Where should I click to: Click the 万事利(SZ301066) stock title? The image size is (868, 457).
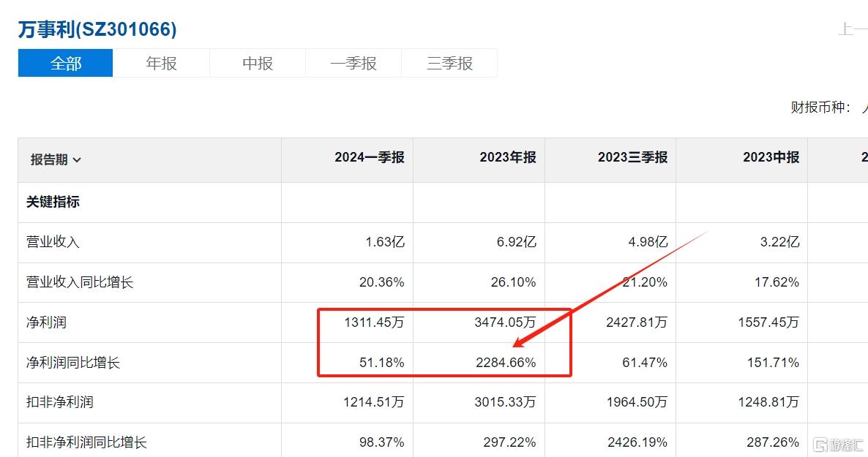pyautogui.click(x=97, y=29)
